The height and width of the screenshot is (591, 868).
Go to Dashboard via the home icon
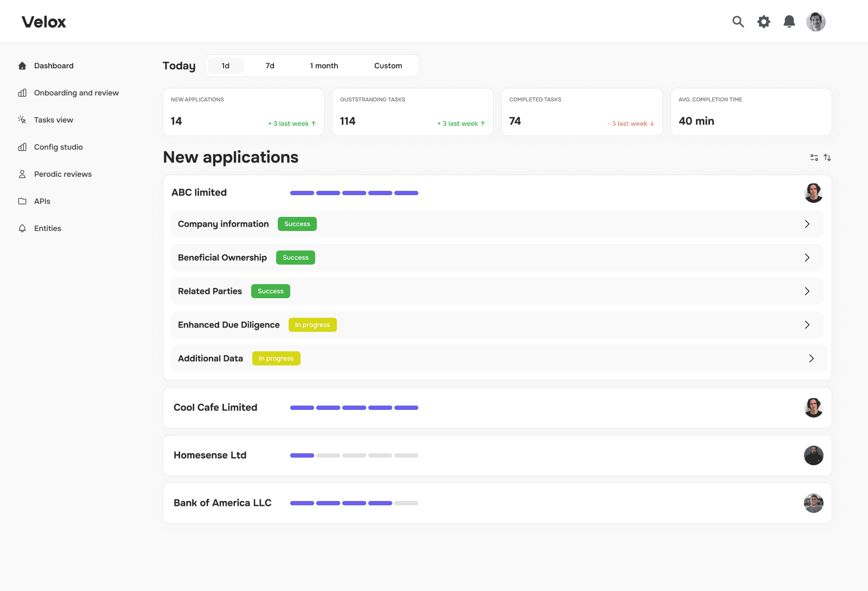click(22, 66)
